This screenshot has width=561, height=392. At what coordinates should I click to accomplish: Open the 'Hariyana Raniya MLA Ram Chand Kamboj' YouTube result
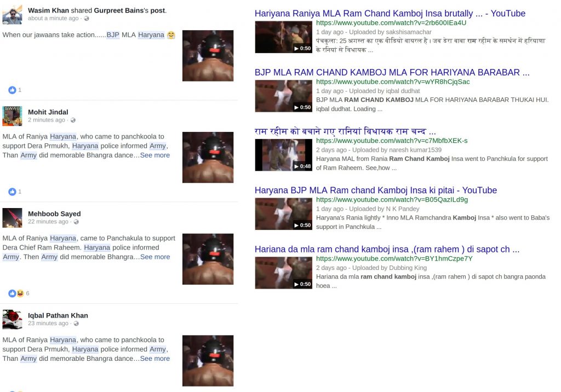click(x=390, y=13)
